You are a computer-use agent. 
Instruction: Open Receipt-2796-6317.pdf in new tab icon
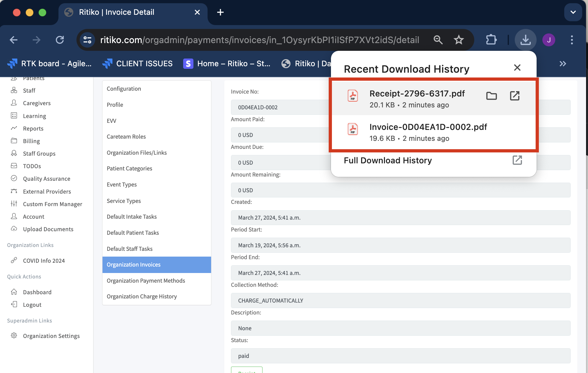(514, 96)
